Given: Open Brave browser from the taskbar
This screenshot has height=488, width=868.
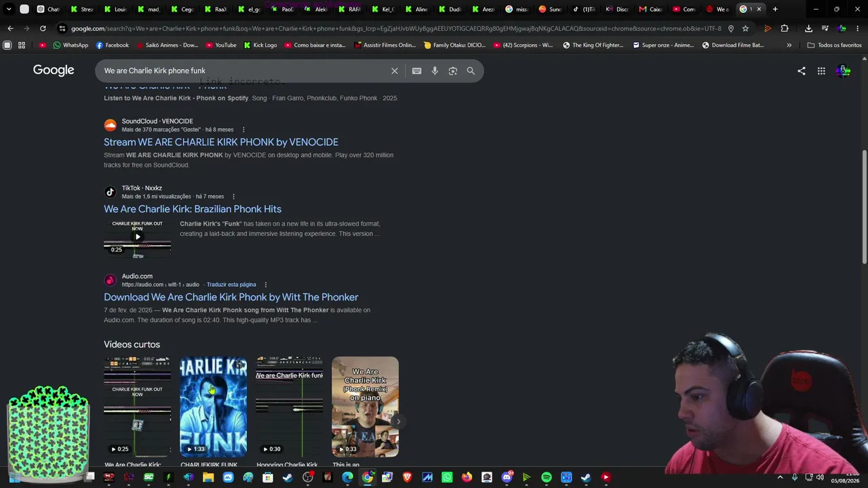Looking at the screenshot, I should pyautogui.click(x=407, y=477).
